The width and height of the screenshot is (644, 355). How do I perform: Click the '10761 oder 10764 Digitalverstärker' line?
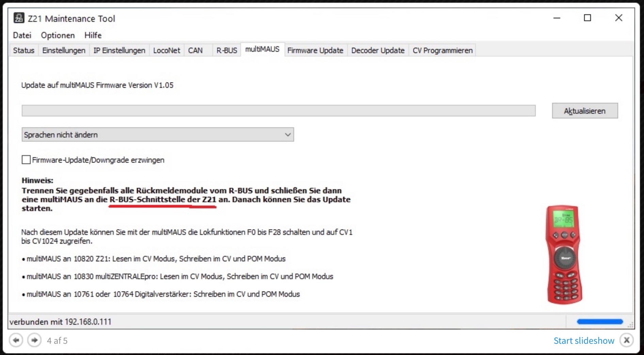point(161,294)
